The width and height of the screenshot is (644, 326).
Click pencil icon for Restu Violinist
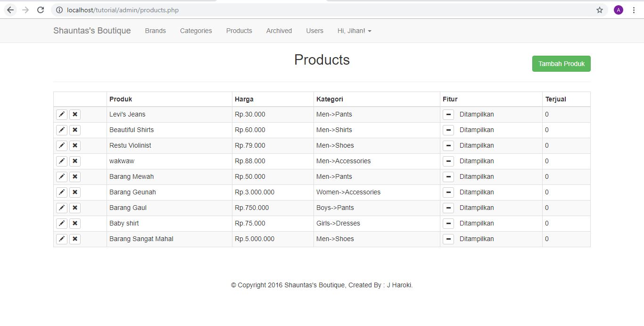pyautogui.click(x=62, y=145)
